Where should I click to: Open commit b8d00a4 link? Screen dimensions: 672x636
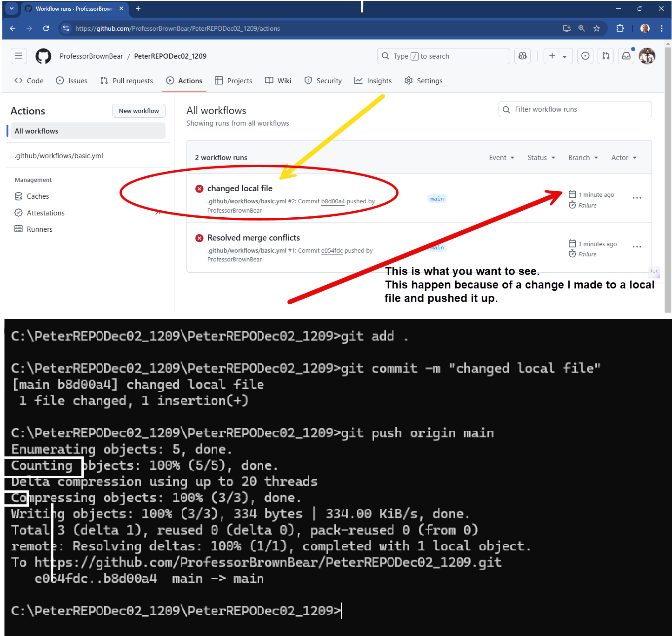pos(333,201)
